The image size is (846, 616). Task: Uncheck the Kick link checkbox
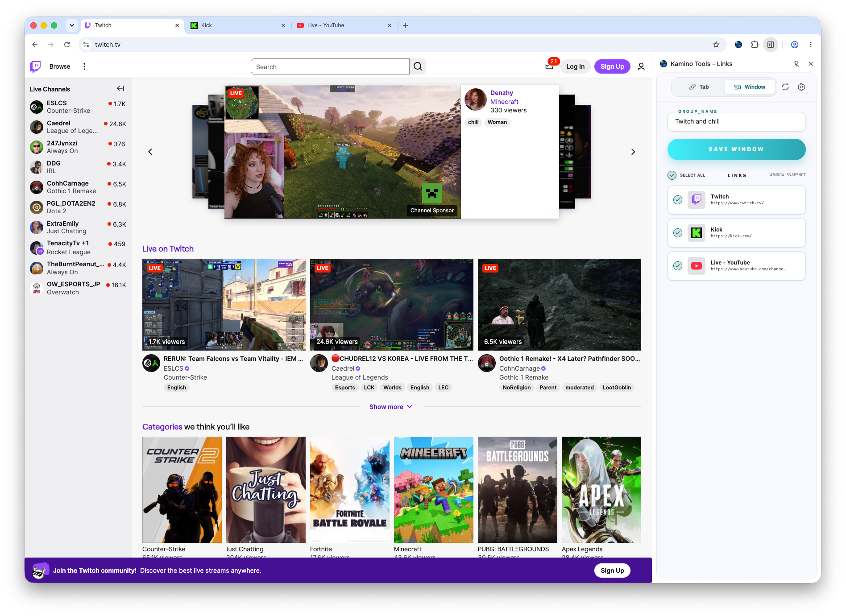coord(678,233)
